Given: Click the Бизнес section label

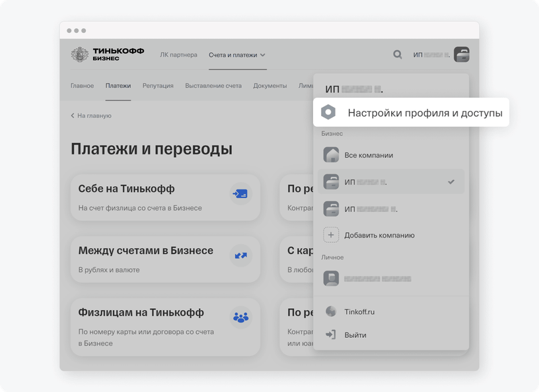Looking at the screenshot, I should click(332, 133).
